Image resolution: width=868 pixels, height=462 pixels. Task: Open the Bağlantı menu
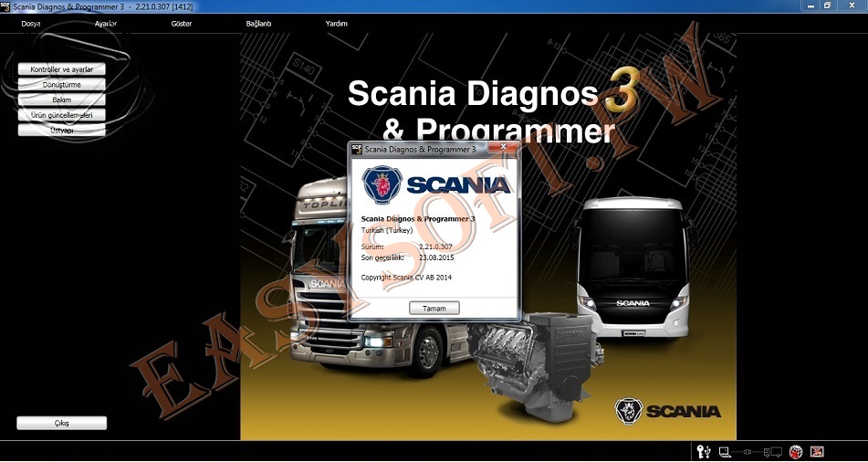[x=258, y=24]
